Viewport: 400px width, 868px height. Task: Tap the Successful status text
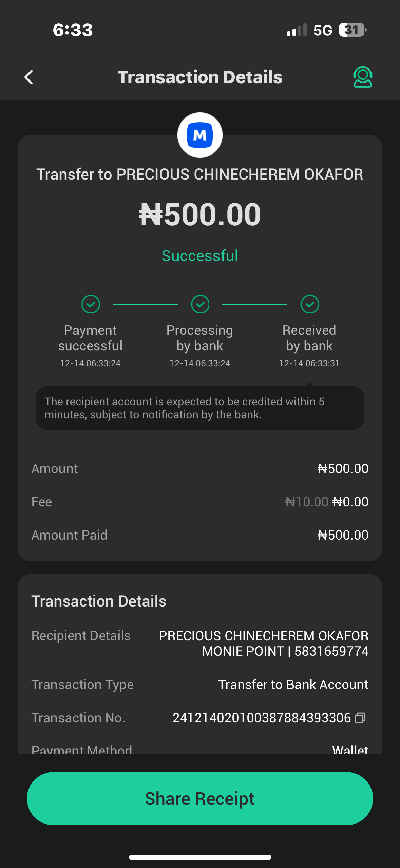[200, 256]
